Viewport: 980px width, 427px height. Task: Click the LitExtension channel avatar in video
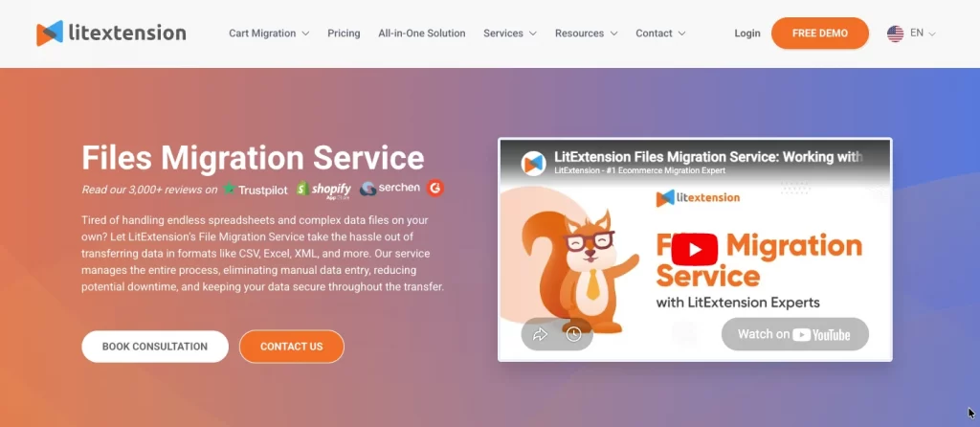(x=533, y=163)
